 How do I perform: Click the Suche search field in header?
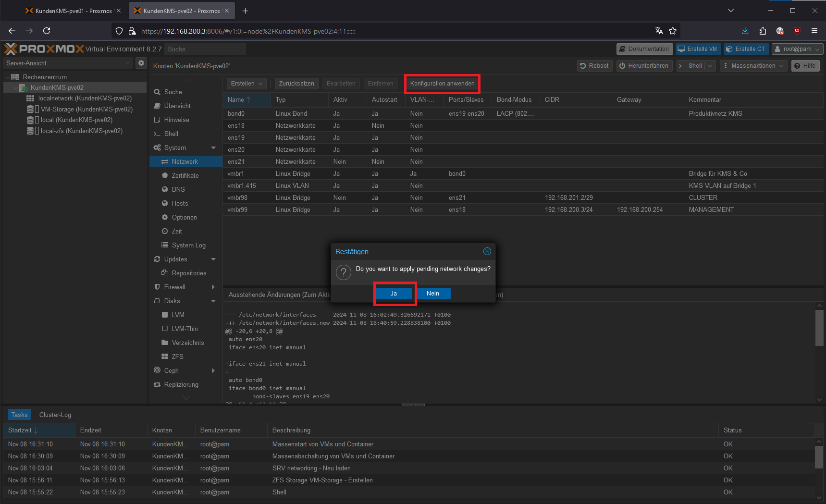(205, 49)
